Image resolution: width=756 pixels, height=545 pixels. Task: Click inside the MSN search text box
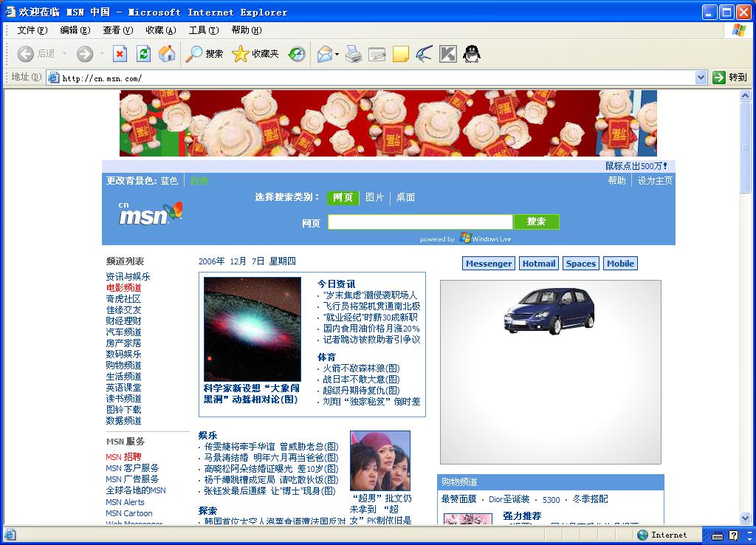coord(420,222)
